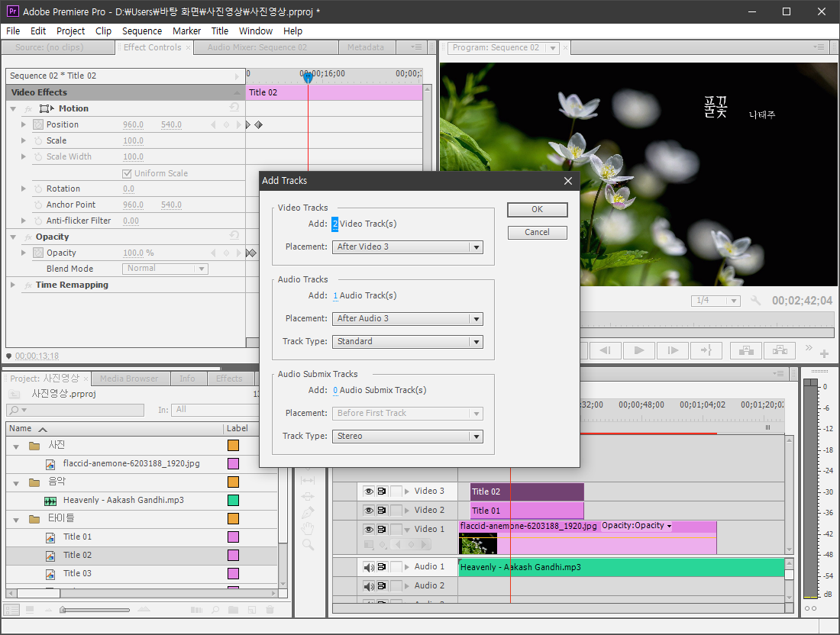The height and width of the screenshot is (635, 840).
Task: Reset the Motion effect
Action: [x=234, y=107]
